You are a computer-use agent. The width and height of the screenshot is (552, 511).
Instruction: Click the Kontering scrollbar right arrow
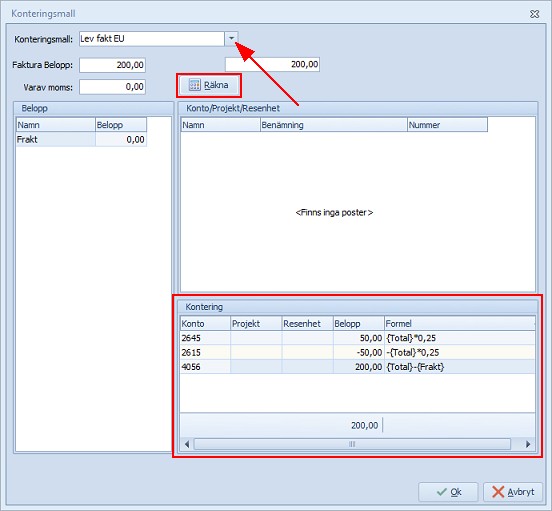coord(528,444)
